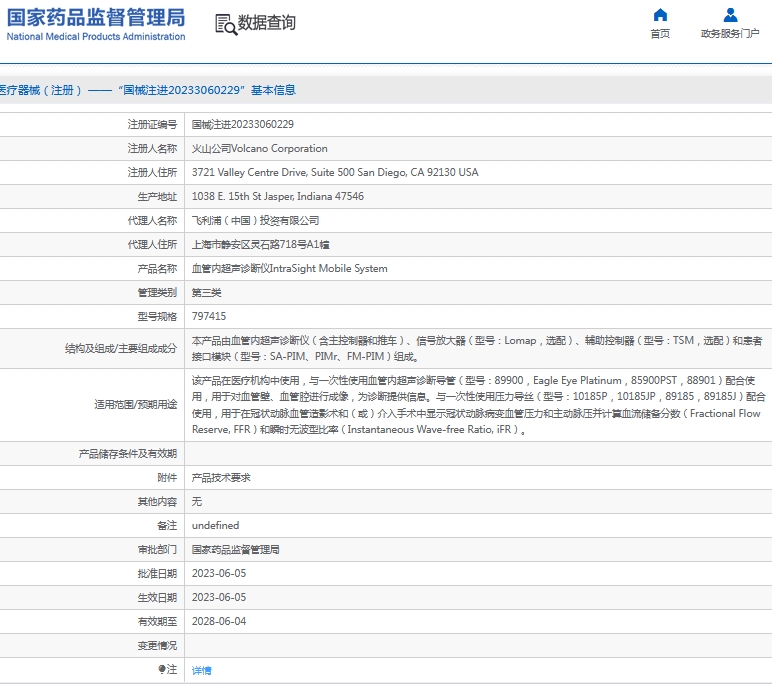Click the 产品储存条件及有效期 label
Viewport: 772px width, 687px height.
coord(128,454)
